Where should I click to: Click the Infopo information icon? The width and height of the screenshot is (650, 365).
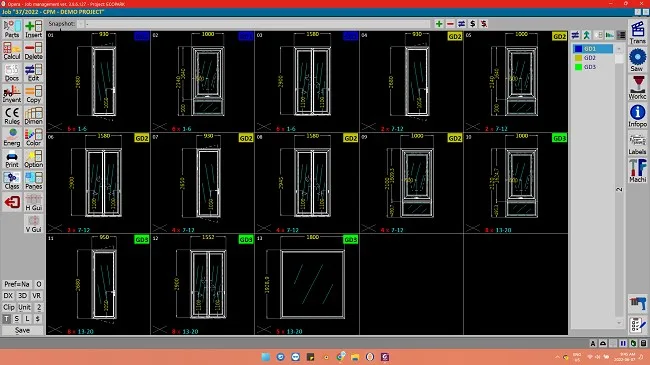pyautogui.click(x=637, y=115)
